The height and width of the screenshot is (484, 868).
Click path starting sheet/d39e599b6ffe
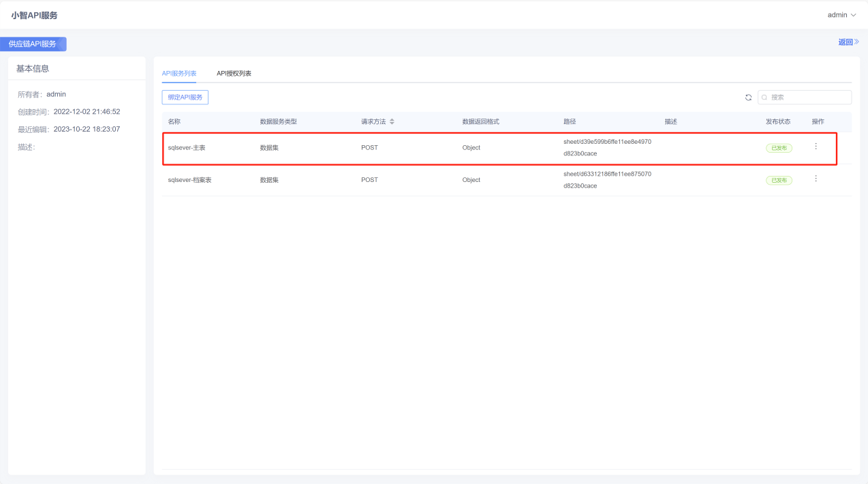607,147
